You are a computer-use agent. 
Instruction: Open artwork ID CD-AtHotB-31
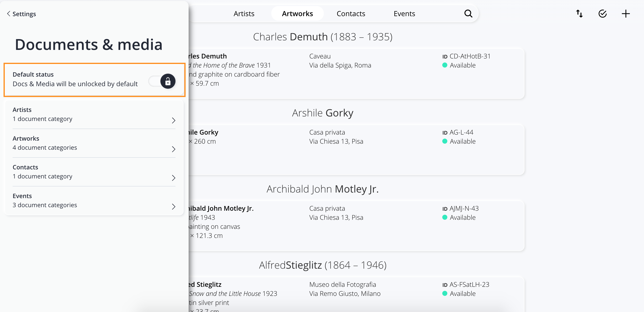pos(466,56)
